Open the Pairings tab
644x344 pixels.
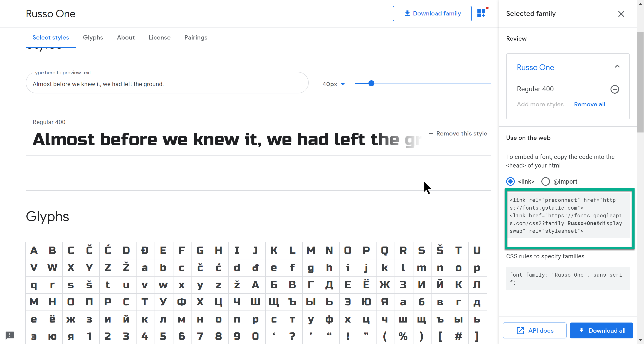(x=196, y=38)
